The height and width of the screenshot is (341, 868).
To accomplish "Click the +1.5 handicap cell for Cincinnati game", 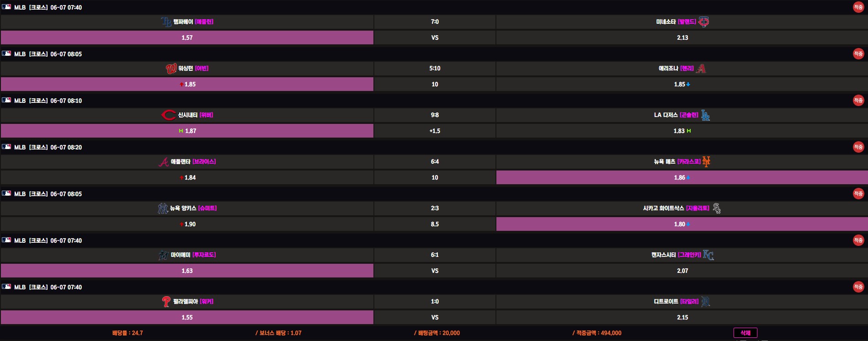I will click(435, 131).
